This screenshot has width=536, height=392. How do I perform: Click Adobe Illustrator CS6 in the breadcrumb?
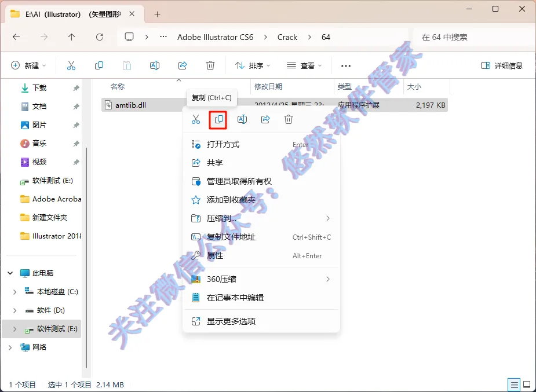click(215, 37)
